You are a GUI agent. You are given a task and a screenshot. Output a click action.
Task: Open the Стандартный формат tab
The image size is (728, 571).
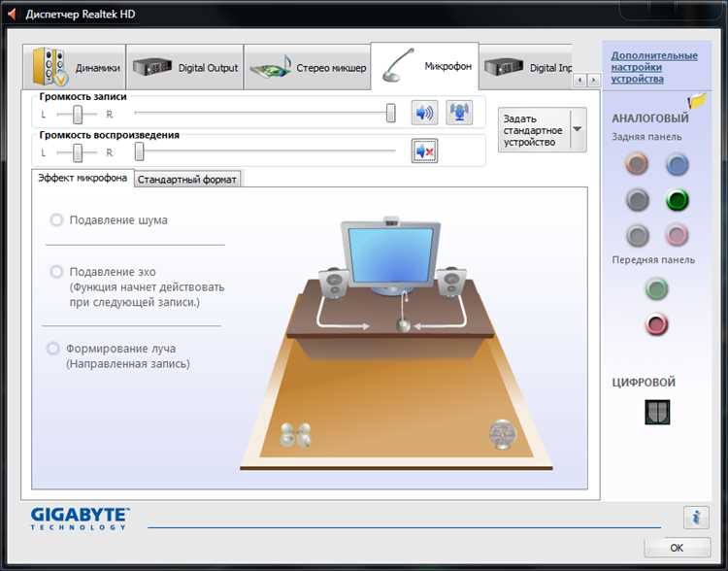(x=187, y=179)
